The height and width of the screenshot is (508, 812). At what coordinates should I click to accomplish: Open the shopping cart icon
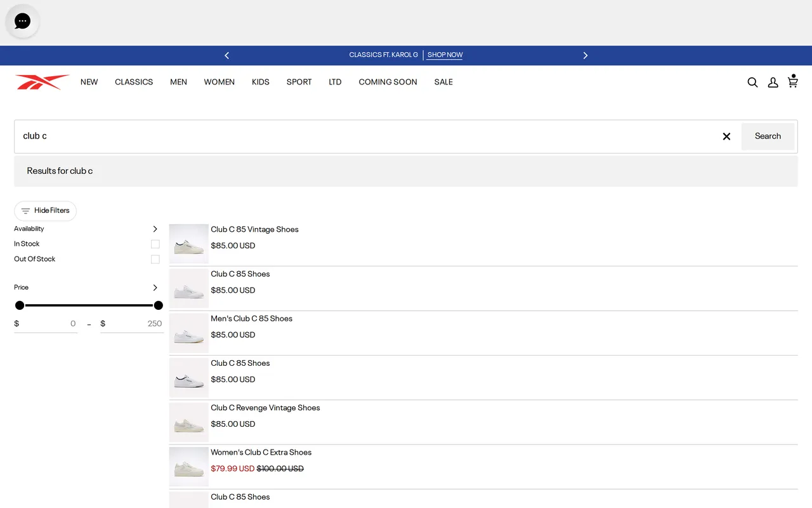click(x=793, y=81)
